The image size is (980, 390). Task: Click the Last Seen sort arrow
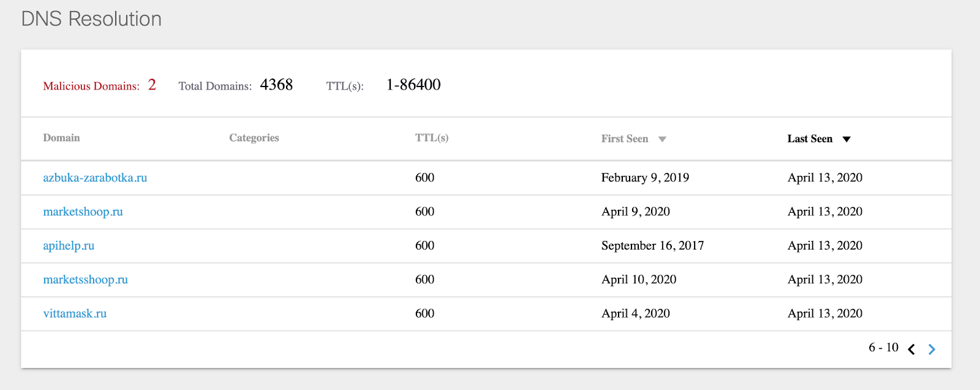coord(846,139)
